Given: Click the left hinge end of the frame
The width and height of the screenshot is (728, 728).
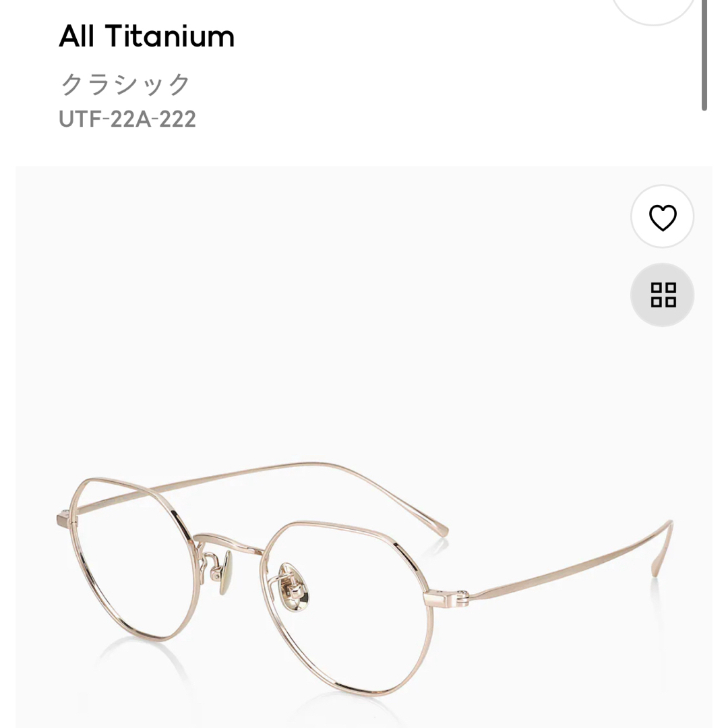Looking at the screenshot, I should coord(65,518).
